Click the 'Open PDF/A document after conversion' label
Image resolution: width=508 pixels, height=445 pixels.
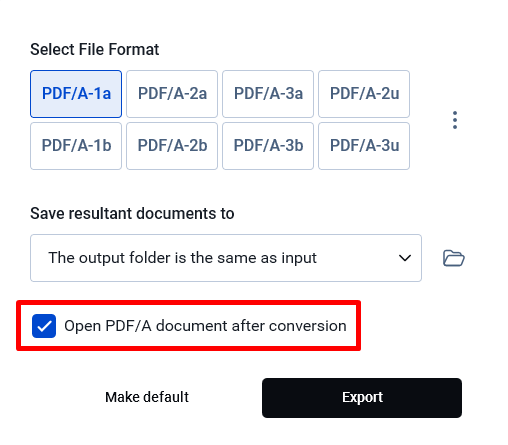pyautogui.click(x=205, y=326)
